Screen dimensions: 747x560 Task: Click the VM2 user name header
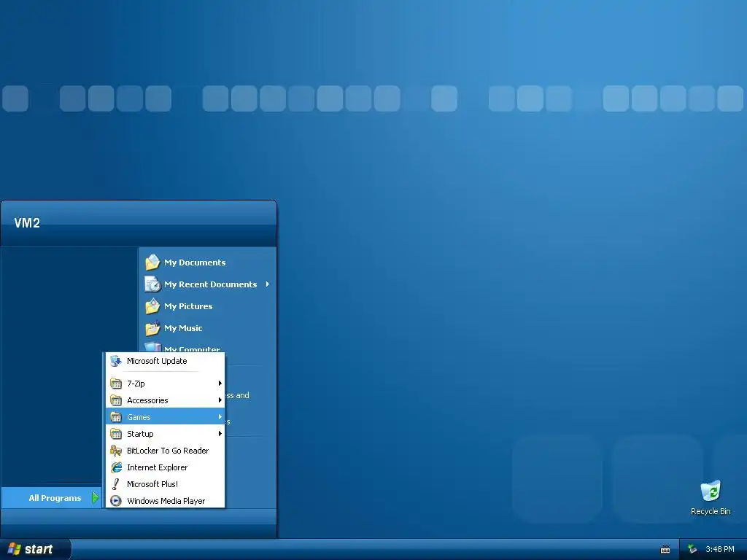coord(27,223)
